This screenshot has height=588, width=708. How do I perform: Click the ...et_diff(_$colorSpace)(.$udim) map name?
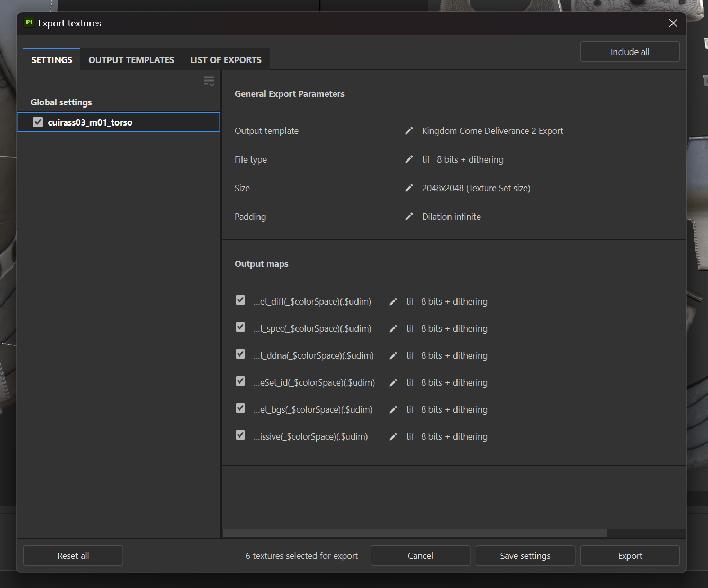tap(312, 301)
